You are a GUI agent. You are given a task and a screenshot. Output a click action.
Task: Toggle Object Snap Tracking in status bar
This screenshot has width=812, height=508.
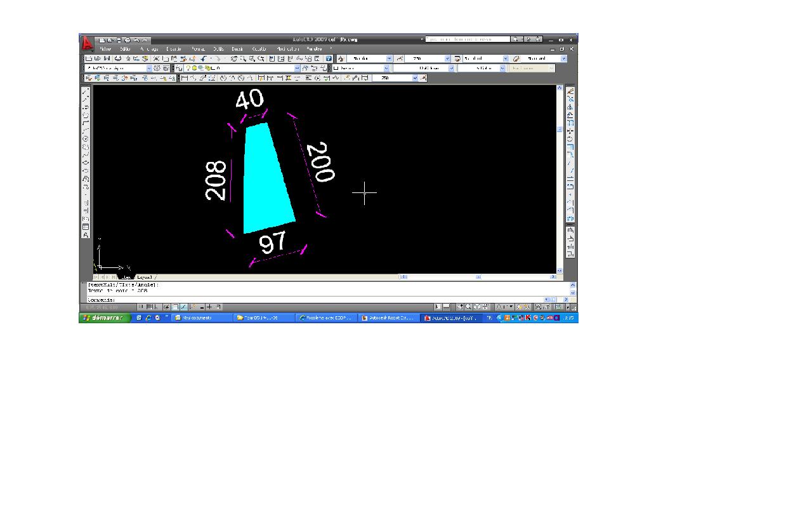click(184, 307)
